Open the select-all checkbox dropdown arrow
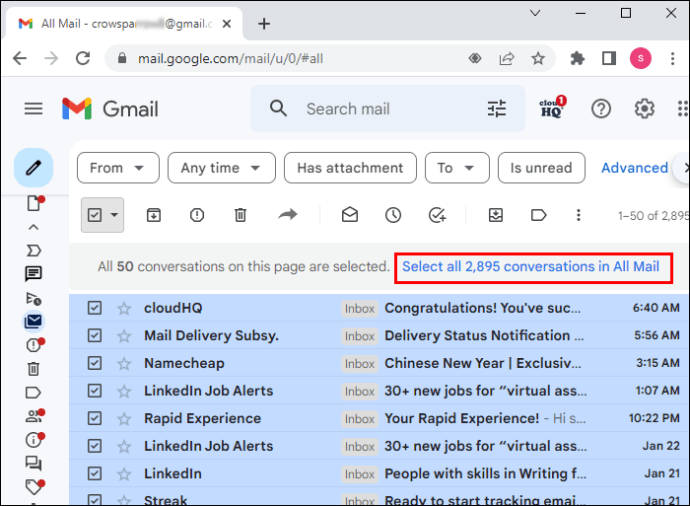690x506 pixels. pos(114,215)
